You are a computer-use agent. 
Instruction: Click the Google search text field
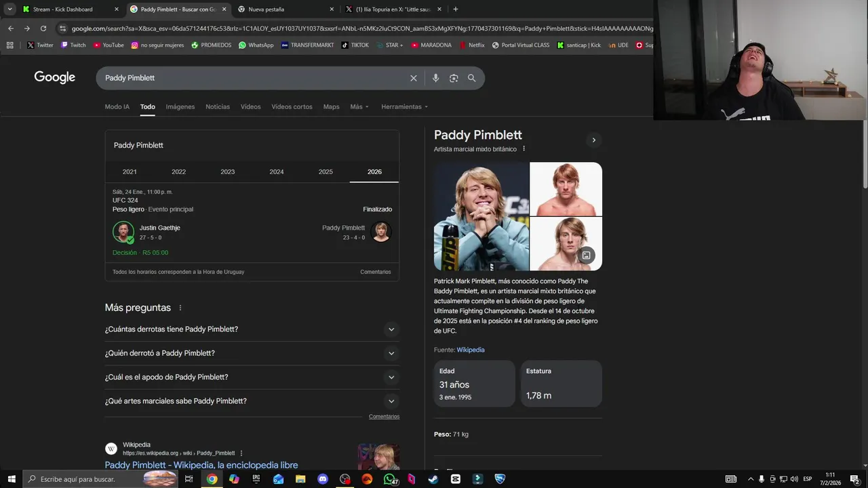point(254,78)
